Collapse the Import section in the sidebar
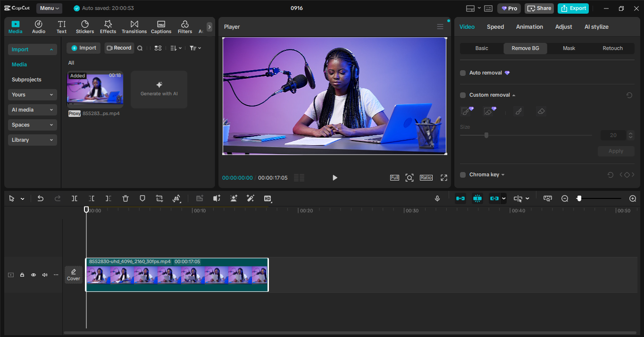Screen dimensions: 644x337 click(x=52, y=49)
